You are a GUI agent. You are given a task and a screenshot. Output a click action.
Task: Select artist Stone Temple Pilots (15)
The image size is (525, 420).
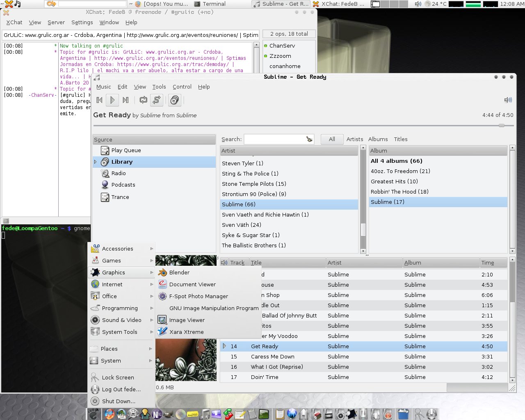pyautogui.click(x=289, y=184)
